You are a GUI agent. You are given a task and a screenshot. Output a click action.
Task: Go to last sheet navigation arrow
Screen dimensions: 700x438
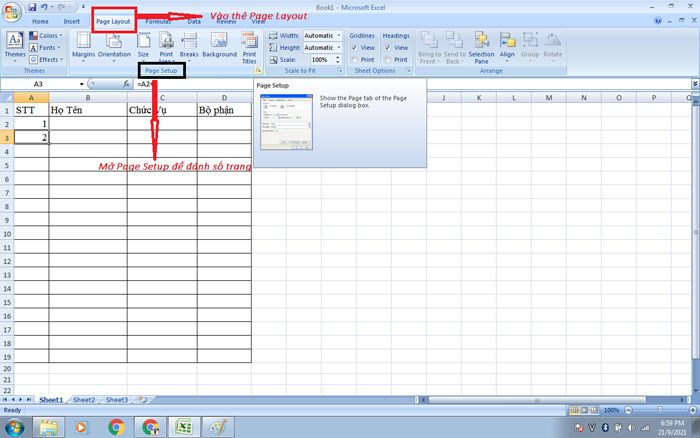click(29, 400)
